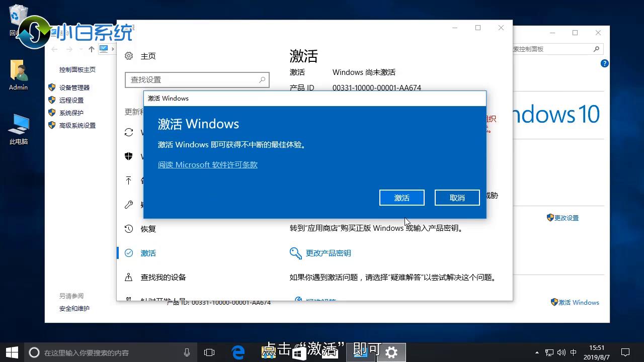Select the Admin desktop icon
This screenshot has height=362, width=644.
(18, 76)
